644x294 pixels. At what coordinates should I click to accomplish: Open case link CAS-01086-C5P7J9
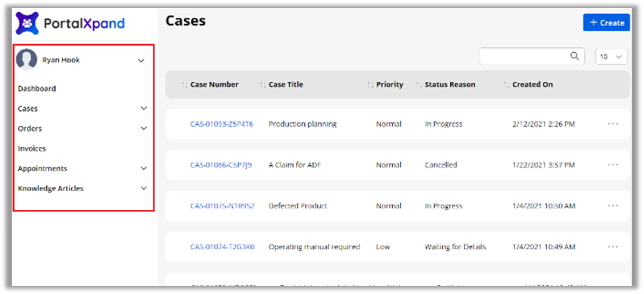tap(221, 165)
